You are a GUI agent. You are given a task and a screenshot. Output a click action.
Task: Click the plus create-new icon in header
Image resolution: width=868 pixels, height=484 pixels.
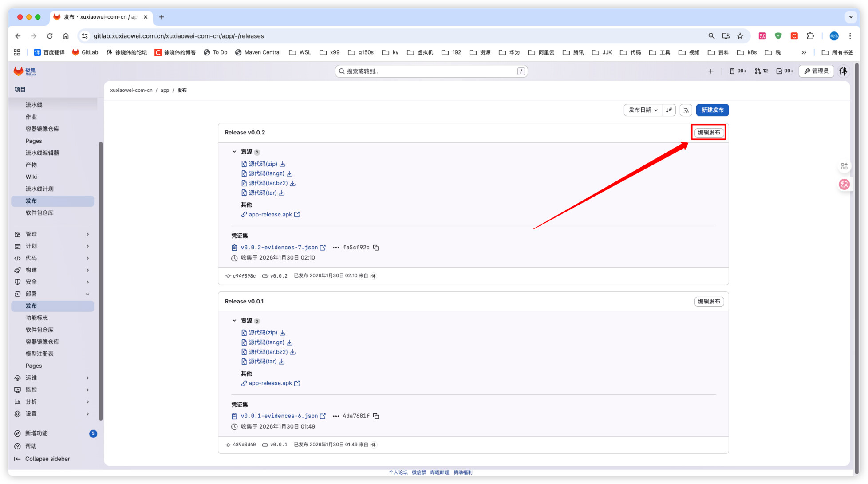click(x=710, y=71)
